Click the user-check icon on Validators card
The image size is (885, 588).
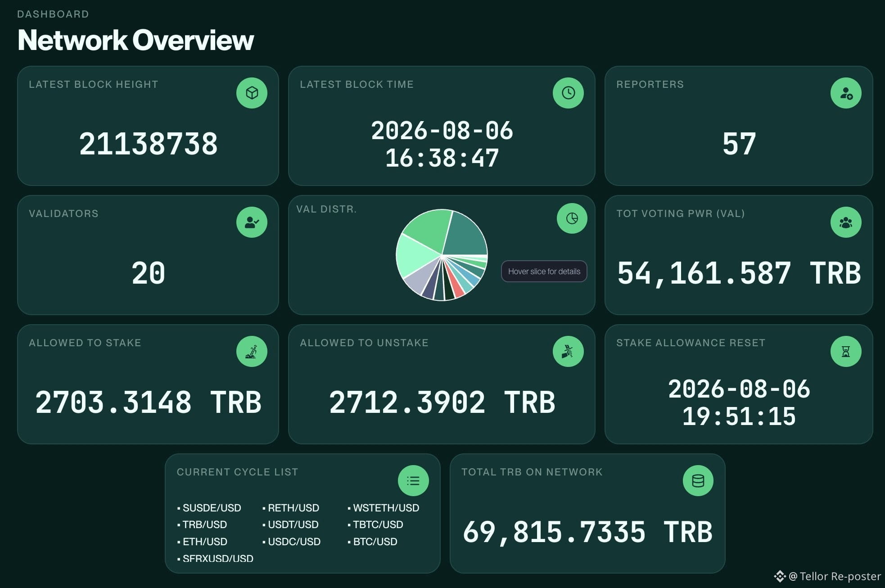click(x=252, y=222)
